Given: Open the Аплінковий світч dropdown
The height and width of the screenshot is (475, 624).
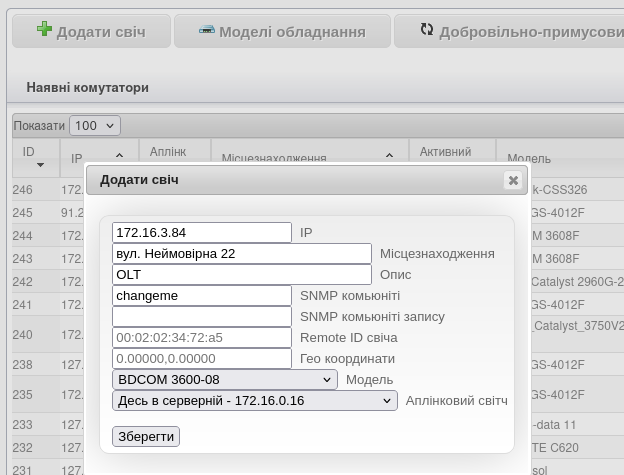Looking at the screenshot, I should [255, 401].
